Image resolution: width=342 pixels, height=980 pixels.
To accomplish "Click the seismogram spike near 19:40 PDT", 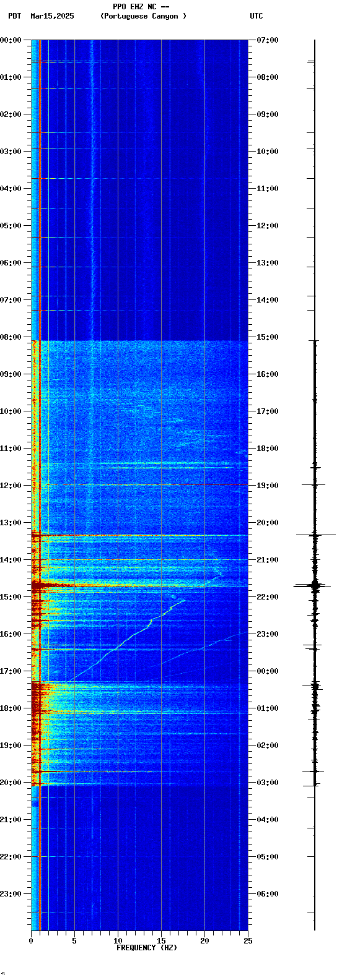I will (x=314, y=771).
